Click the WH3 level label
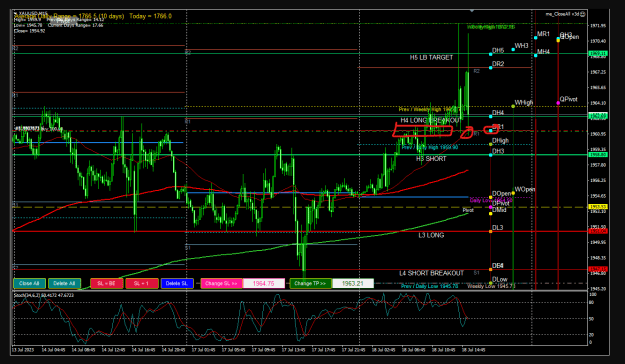The width and height of the screenshot is (625, 364). click(521, 46)
